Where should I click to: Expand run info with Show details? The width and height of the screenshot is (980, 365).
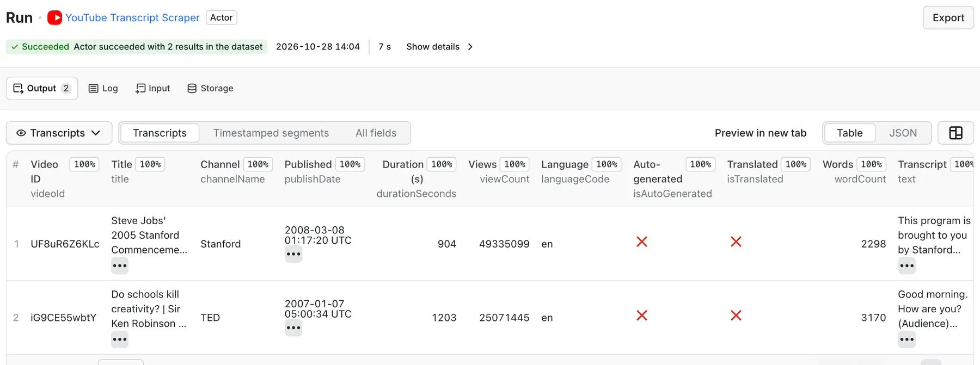[x=439, y=47]
